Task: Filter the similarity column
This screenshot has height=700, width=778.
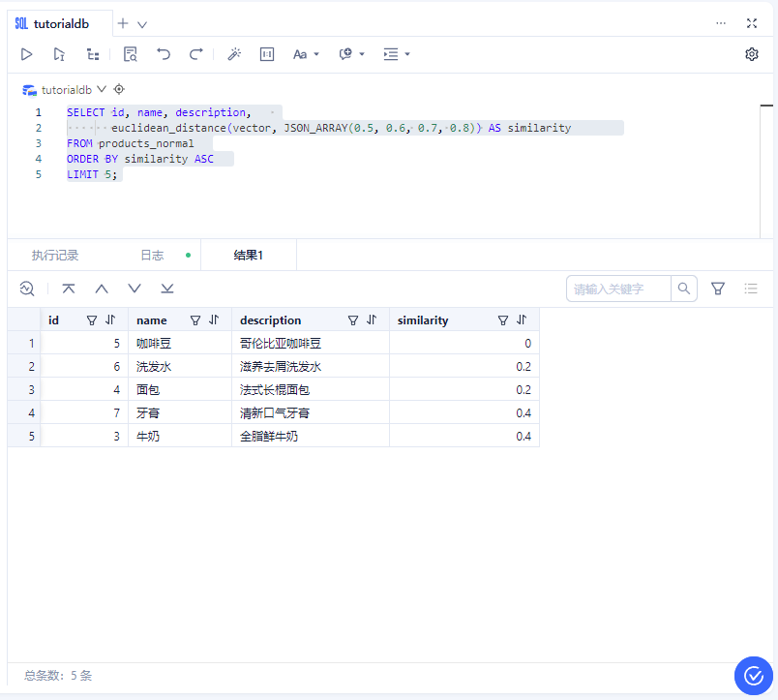Action: pyautogui.click(x=502, y=320)
